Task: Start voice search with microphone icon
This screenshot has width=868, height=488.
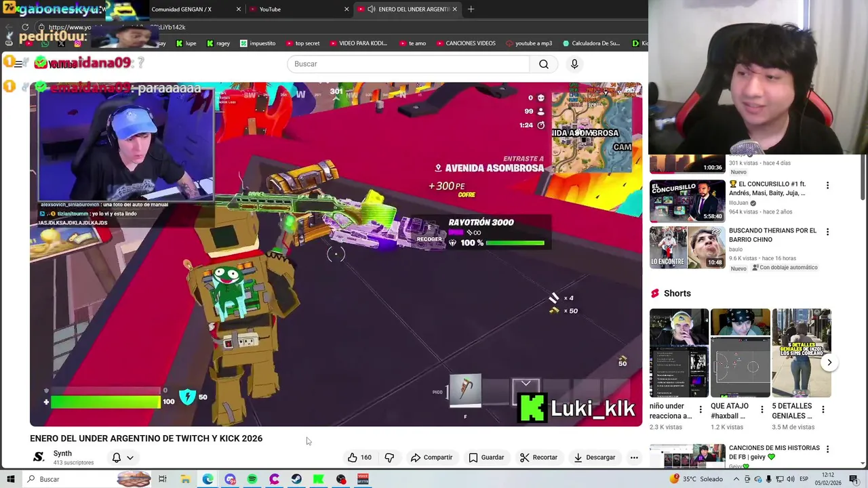Action: pos(574,64)
